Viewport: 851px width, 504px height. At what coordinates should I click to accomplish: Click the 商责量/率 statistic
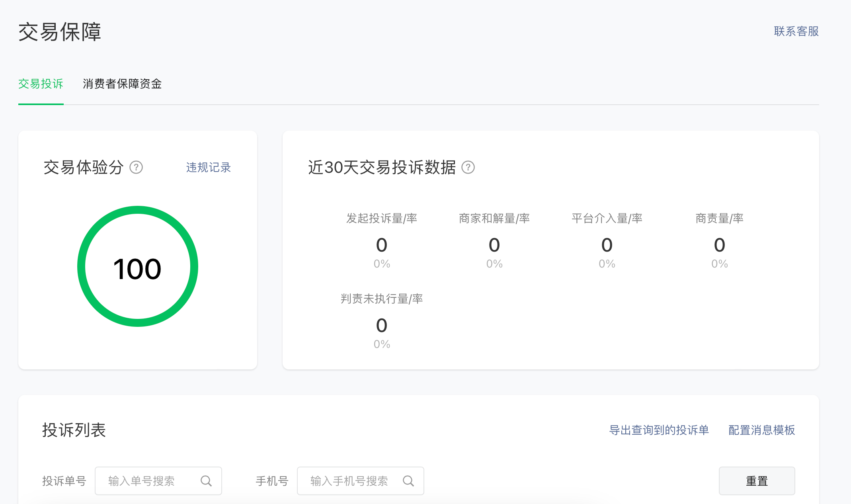[x=719, y=244]
